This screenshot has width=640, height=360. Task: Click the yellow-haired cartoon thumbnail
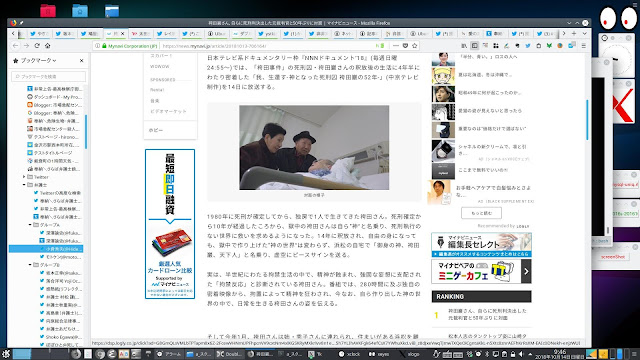coord(443,76)
